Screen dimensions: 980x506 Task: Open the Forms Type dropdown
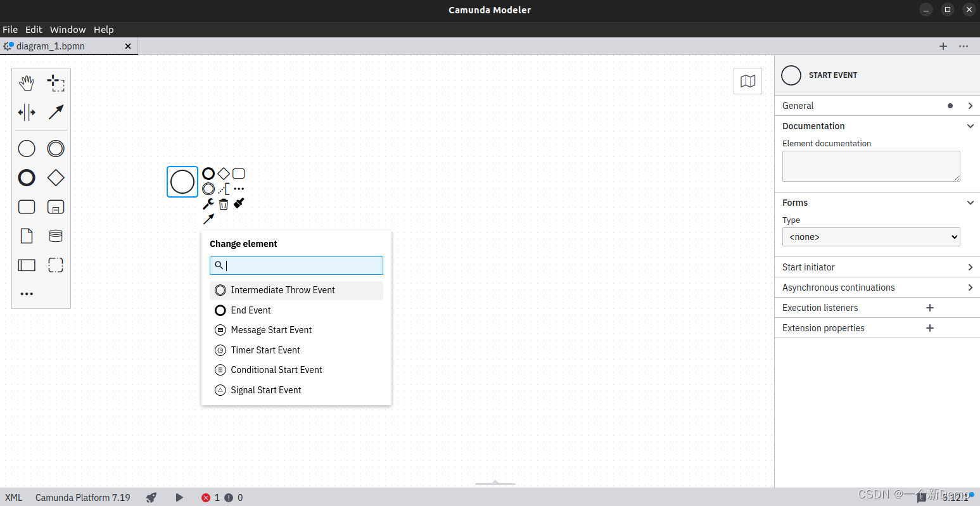tap(871, 237)
